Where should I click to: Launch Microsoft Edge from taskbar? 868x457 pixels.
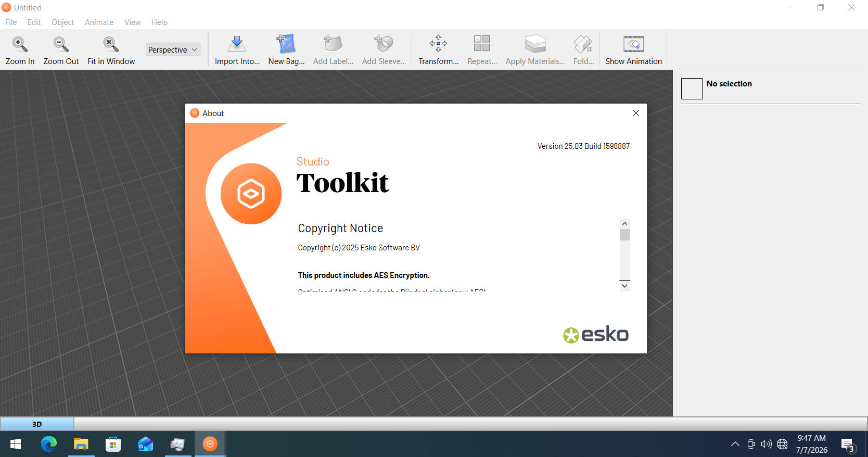coord(49,444)
